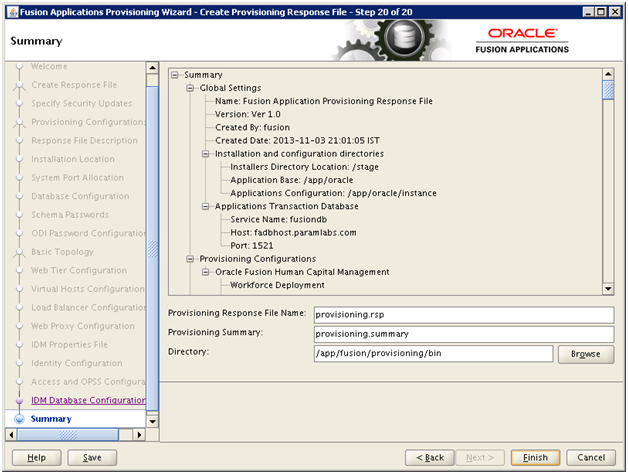The width and height of the screenshot is (628, 474).
Task: Select the Database Configuration step
Action: pos(81,196)
